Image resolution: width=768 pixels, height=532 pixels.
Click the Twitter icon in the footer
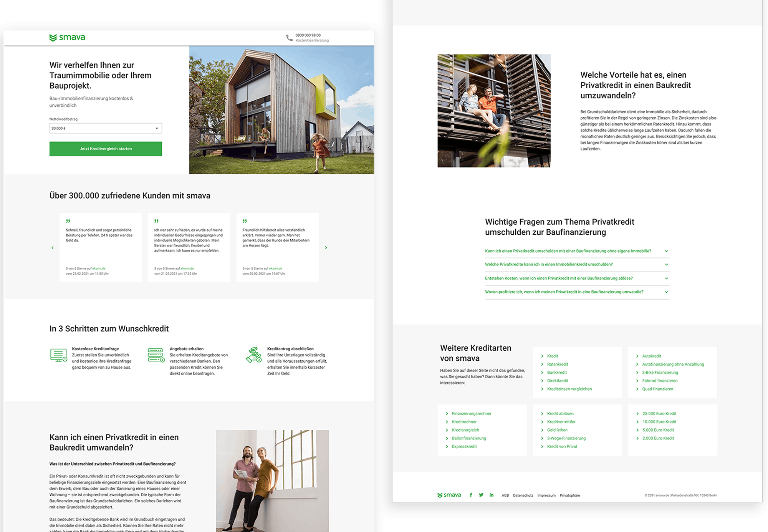[481, 495]
